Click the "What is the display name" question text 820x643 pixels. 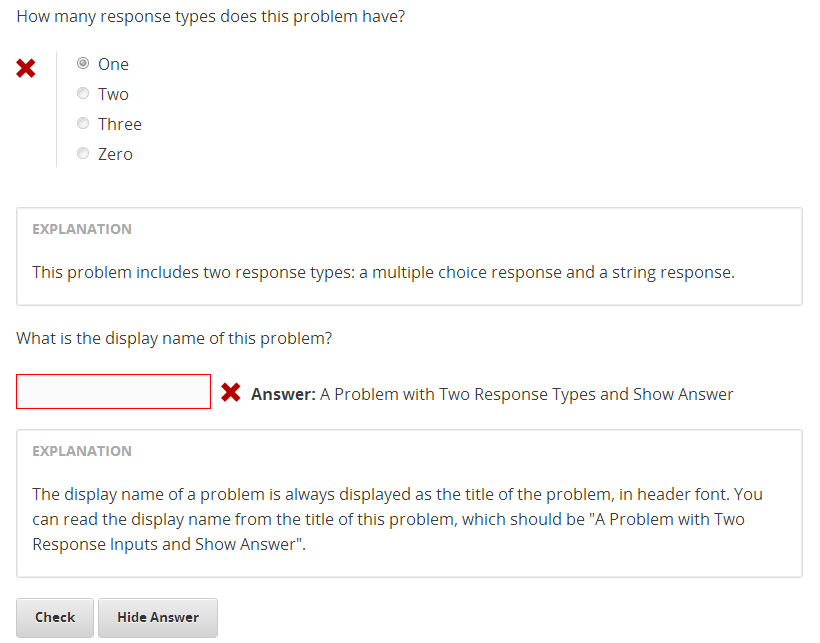[174, 338]
